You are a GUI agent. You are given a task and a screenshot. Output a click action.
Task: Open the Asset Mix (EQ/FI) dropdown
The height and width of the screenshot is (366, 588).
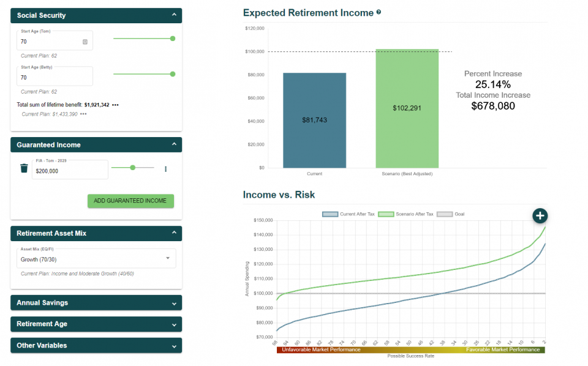(x=96, y=258)
